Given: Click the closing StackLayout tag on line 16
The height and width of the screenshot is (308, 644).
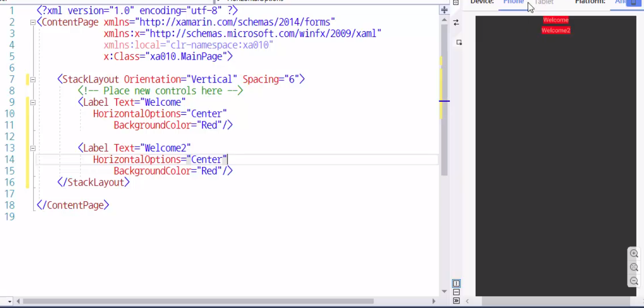Looking at the screenshot, I should (x=94, y=183).
